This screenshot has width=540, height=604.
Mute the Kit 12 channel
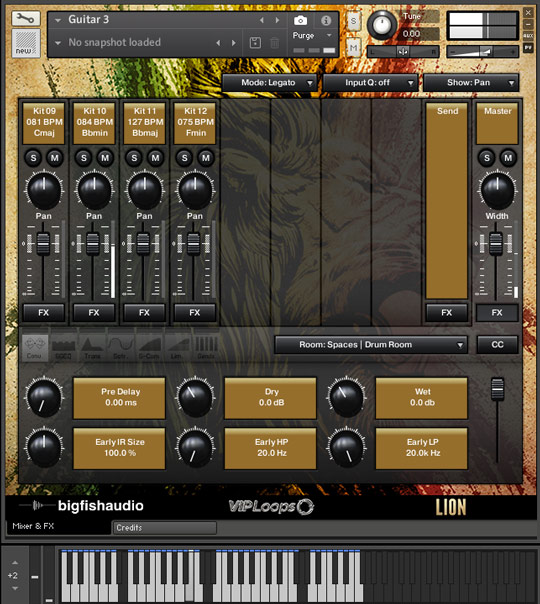coord(206,158)
